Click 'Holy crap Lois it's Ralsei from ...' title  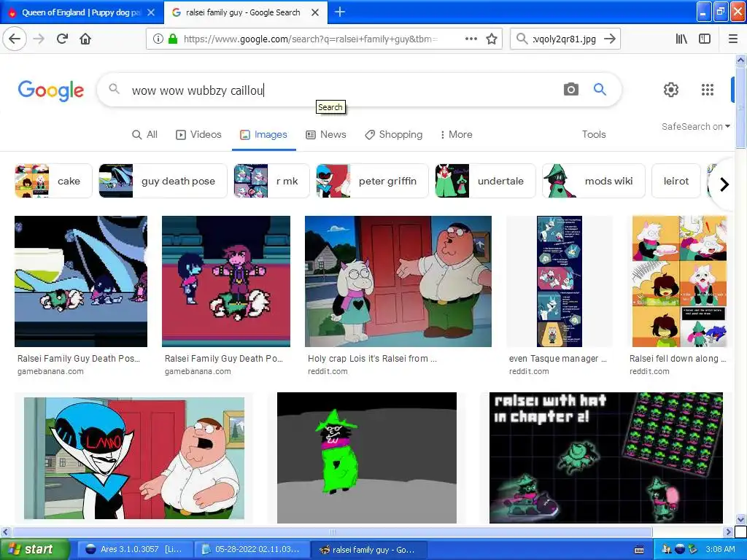pos(372,359)
